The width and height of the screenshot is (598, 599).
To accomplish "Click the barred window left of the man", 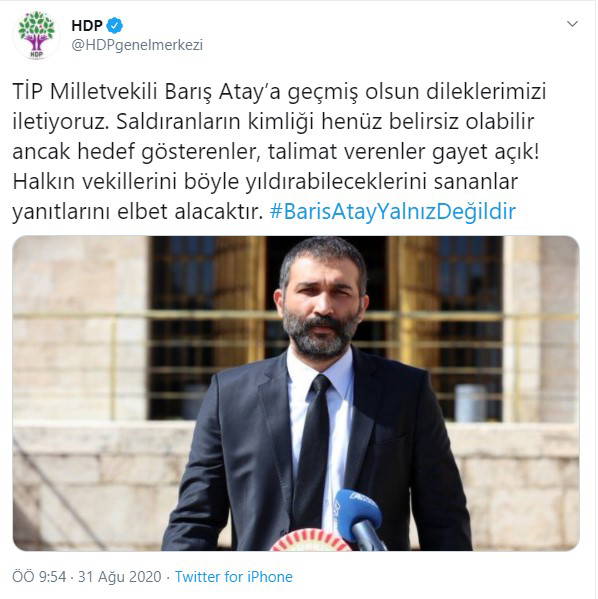I will point(206,329).
